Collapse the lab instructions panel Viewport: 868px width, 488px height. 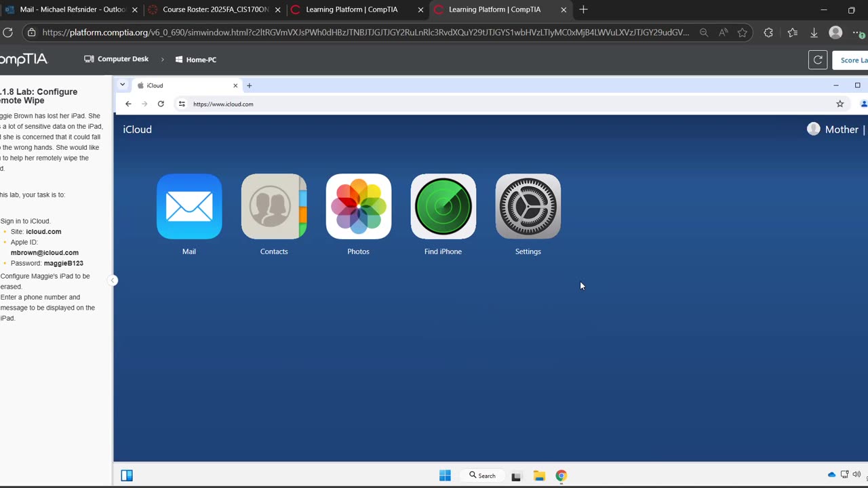(113, 281)
